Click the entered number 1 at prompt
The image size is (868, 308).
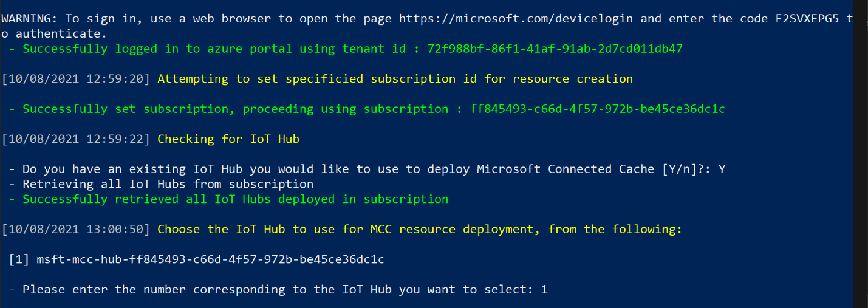click(544, 289)
